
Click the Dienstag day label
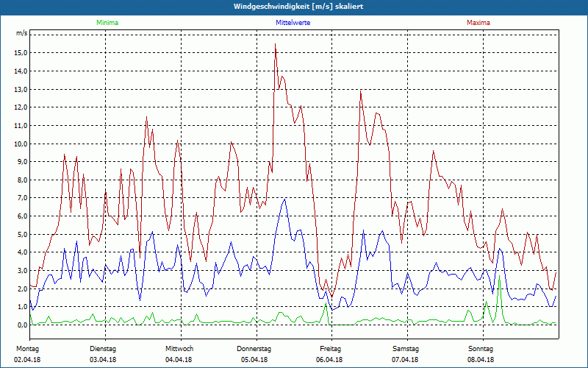[x=103, y=348]
